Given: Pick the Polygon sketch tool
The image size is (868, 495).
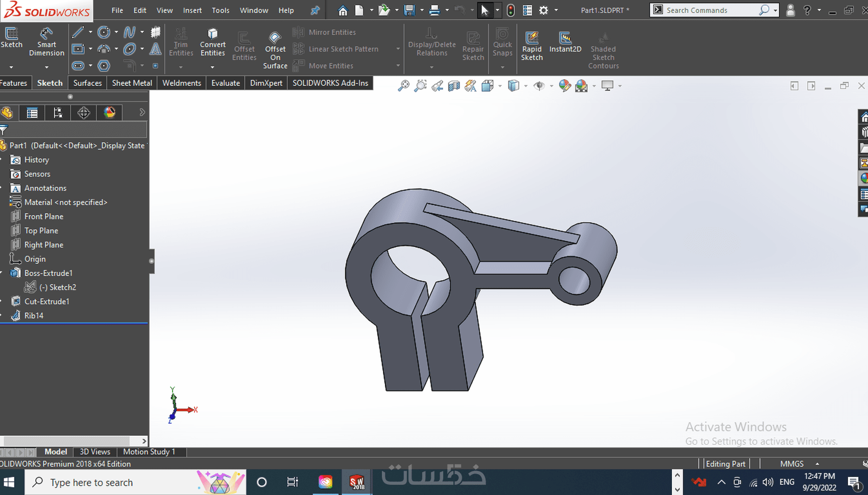Looking at the screenshot, I should click(x=104, y=66).
